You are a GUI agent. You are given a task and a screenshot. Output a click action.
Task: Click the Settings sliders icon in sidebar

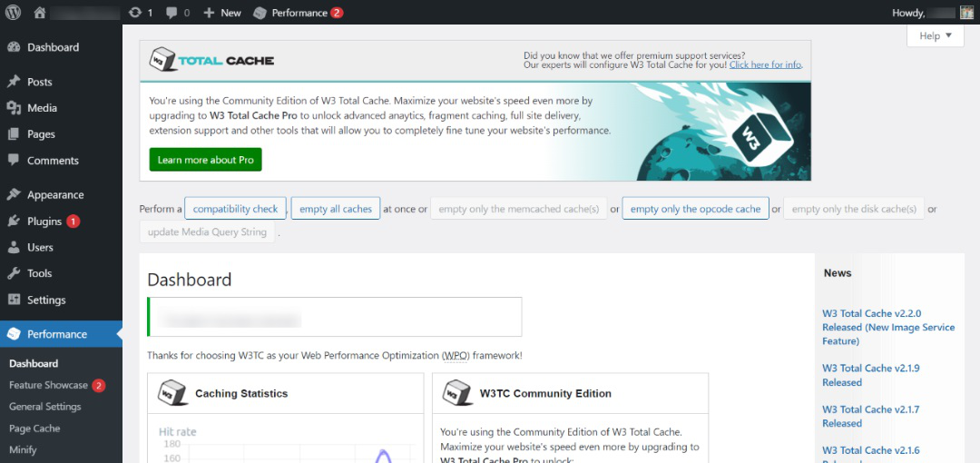[x=14, y=300]
